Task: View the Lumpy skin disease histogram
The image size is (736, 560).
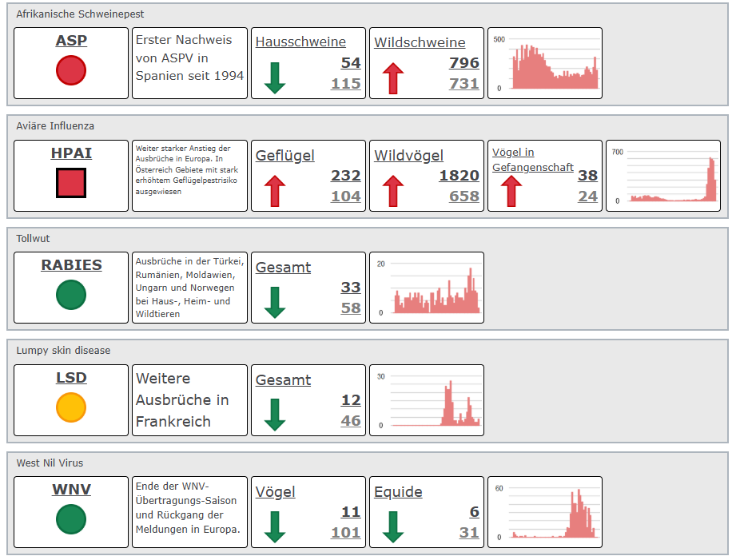Action: coord(427,400)
